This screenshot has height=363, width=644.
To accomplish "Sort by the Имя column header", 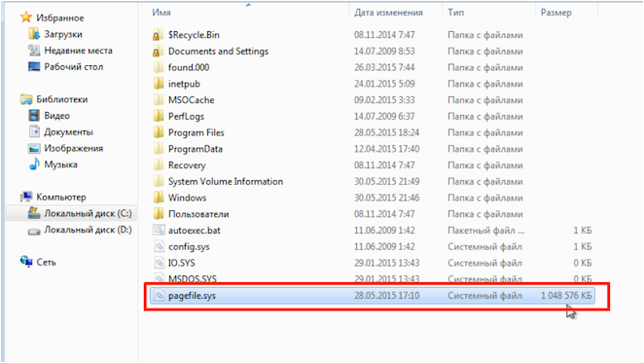I will tap(161, 13).
